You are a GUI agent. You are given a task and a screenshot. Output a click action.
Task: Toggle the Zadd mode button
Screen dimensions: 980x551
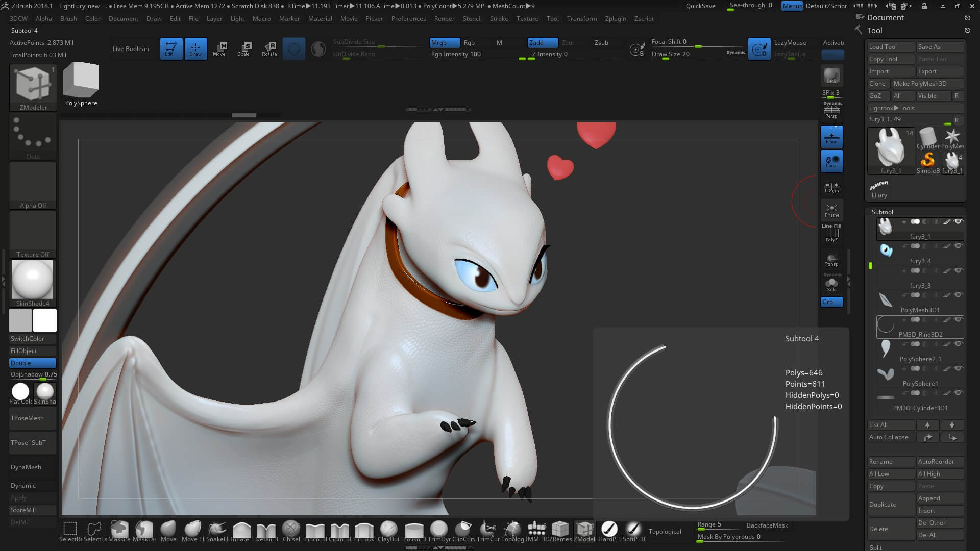coord(542,43)
